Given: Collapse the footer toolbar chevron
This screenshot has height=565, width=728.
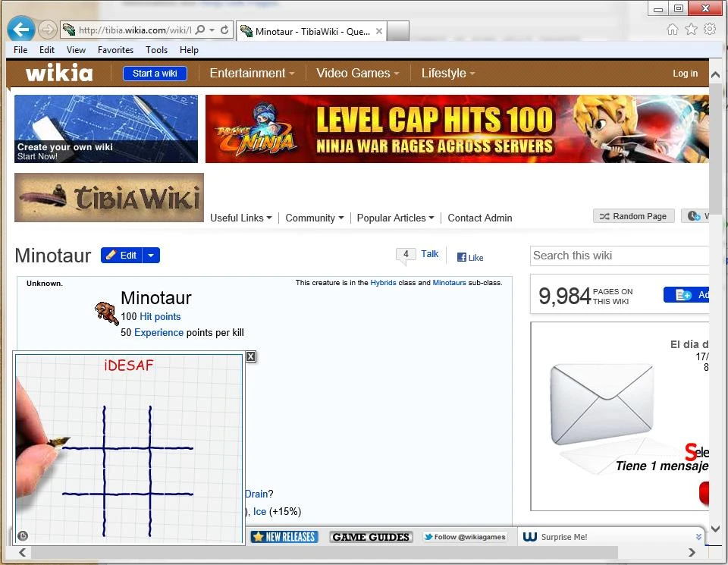Looking at the screenshot, I should click(x=698, y=537).
